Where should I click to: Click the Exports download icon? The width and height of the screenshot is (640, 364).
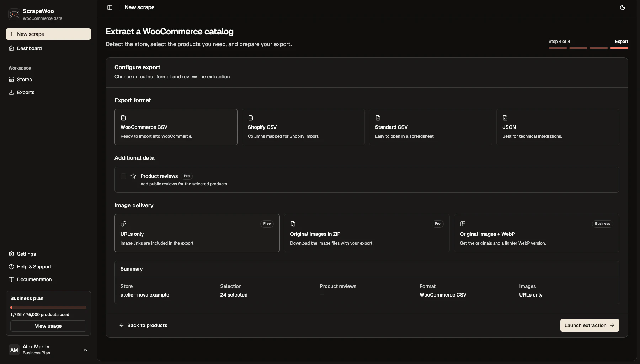pyautogui.click(x=11, y=92)
